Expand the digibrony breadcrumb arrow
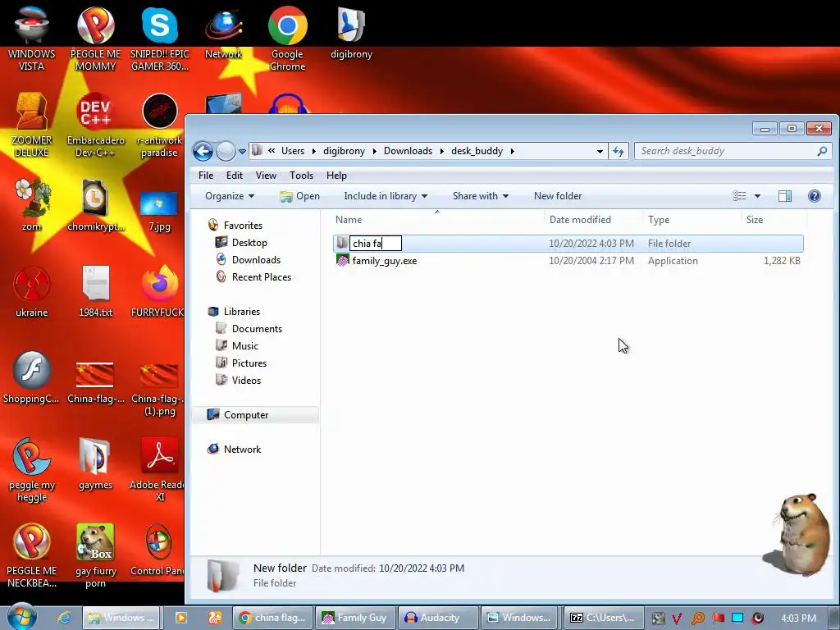 pyautogui.click(x=374, y=151)
